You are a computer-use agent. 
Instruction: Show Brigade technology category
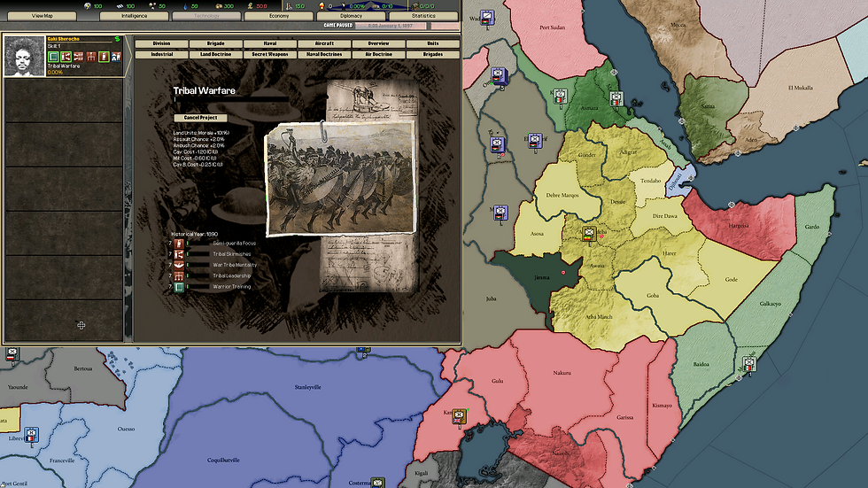[x=216, y=43]
